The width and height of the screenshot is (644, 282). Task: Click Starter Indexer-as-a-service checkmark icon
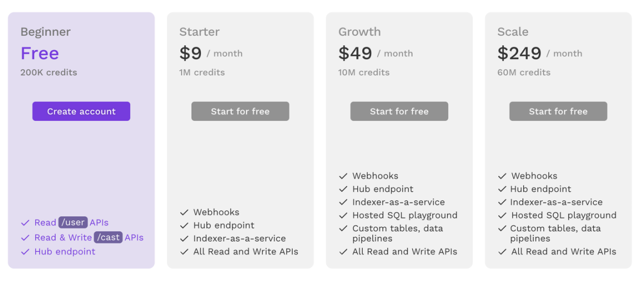[x=184, y=238]
